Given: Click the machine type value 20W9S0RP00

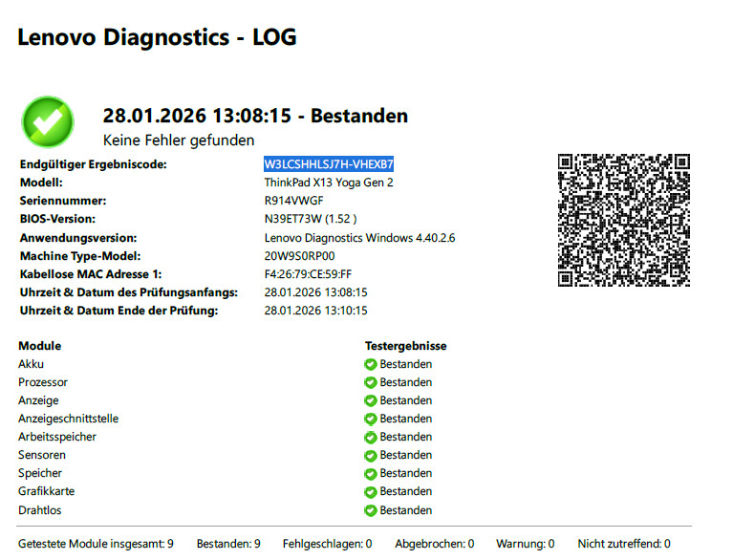Looking at the screenshot, I should point(299,256).
